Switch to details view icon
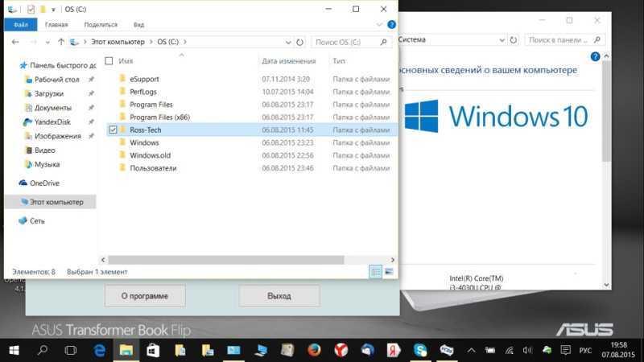 [x=375, y=272]
